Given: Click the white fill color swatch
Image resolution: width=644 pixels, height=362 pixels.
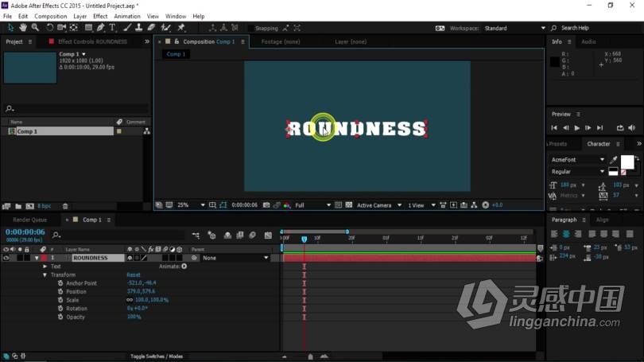Looking at the screenshot, I should (x=627, y=162).
